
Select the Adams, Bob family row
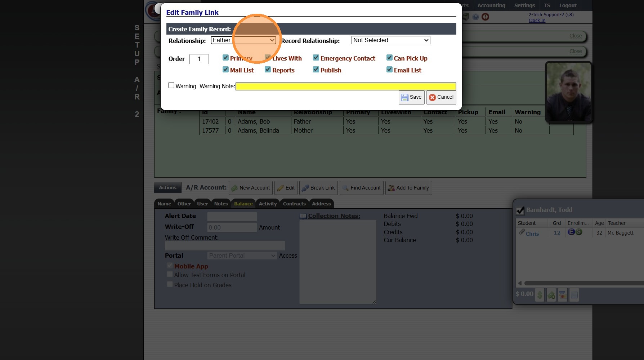386,121
